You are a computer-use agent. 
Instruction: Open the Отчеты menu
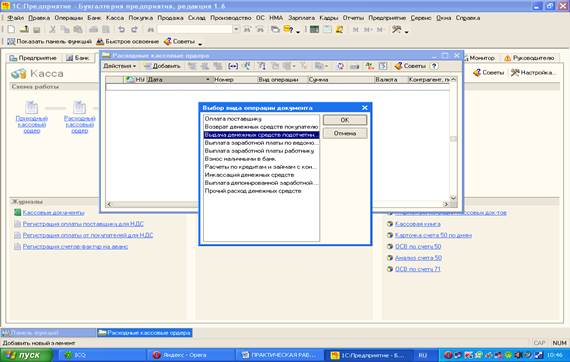(353, 17)
